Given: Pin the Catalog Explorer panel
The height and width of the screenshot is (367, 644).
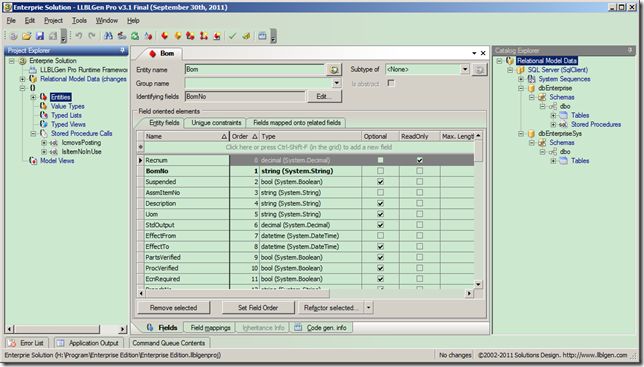Looking at the screenshot, I should click(630, 50).
